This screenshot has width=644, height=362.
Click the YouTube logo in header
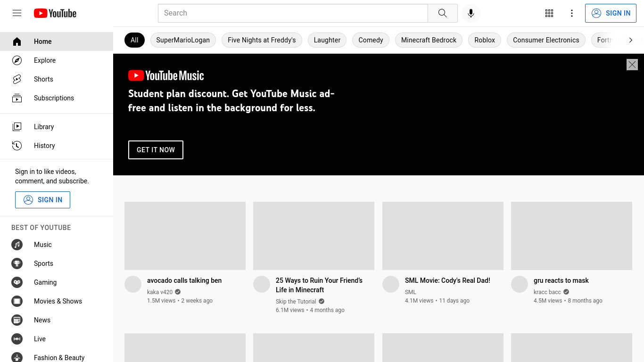pyautogui.click(x=55, y=13)
